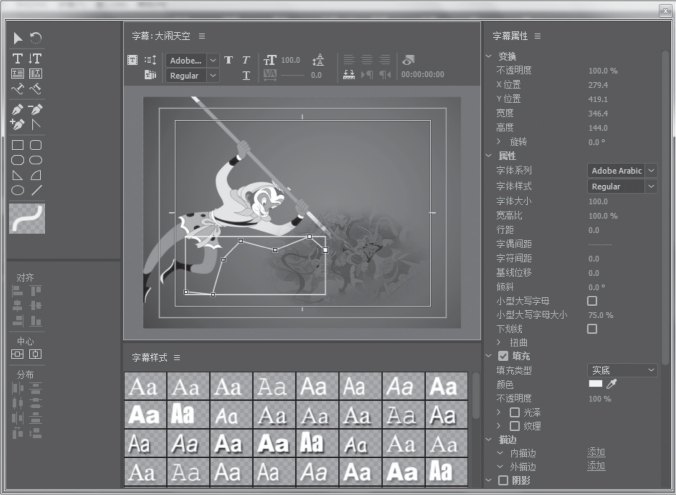Activate the Pen tool
This screenshot has height=495, width=676.
coord(18,109)
